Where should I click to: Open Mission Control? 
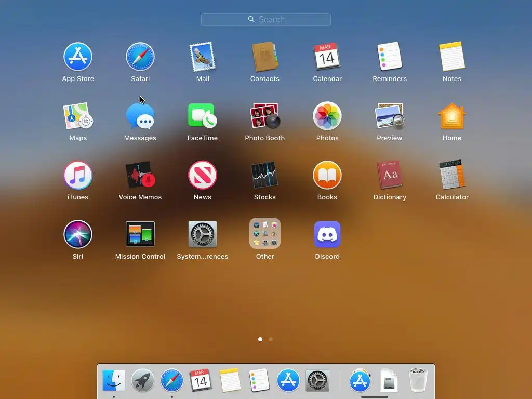coord(140,234)
